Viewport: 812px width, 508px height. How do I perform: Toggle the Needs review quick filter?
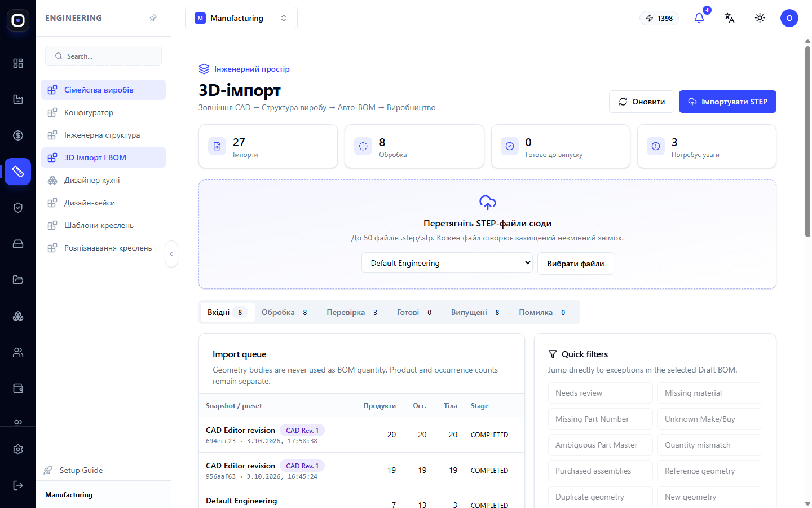point(601,393)
